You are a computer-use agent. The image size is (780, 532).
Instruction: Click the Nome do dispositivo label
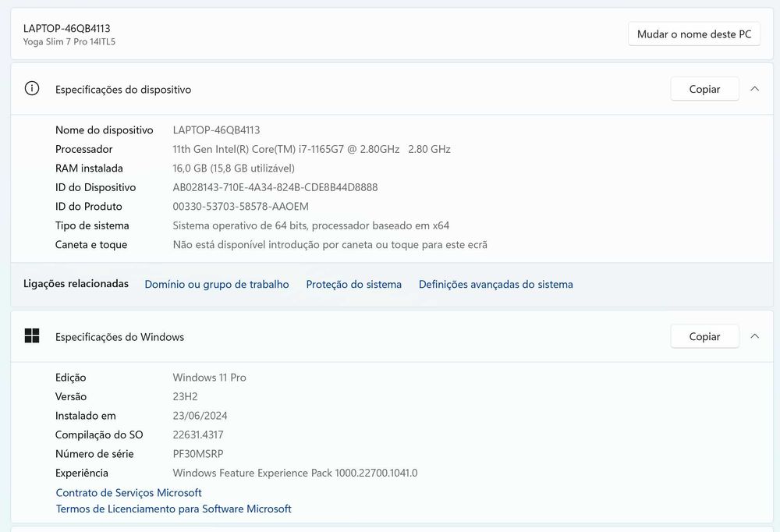(104, 130)
